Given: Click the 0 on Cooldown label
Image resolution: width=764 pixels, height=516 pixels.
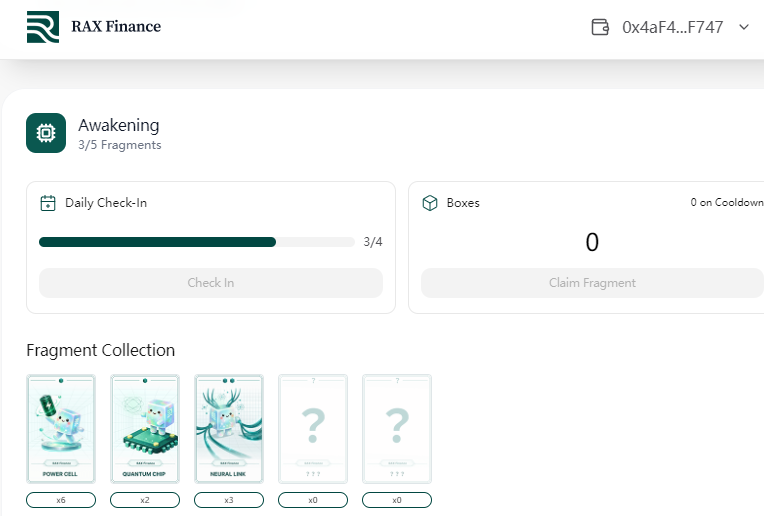Looking at the screenshot, I should 726,202.
